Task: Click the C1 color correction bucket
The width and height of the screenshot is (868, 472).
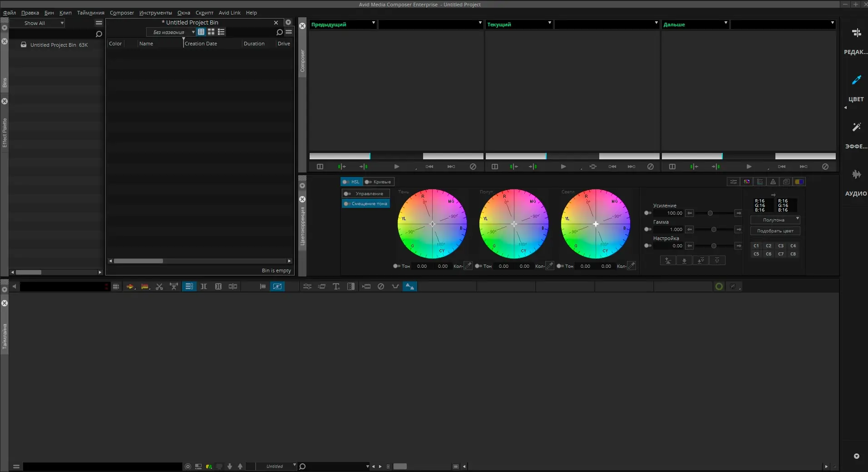Action: click(756, 246)
